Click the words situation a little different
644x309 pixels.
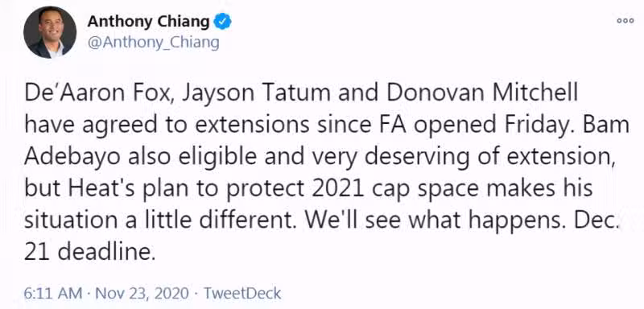tap(159, 221)
